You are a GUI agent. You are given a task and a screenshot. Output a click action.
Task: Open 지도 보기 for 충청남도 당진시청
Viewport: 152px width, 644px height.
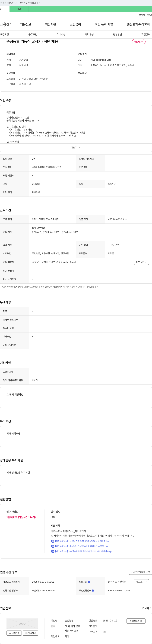(x=141, y=582)
